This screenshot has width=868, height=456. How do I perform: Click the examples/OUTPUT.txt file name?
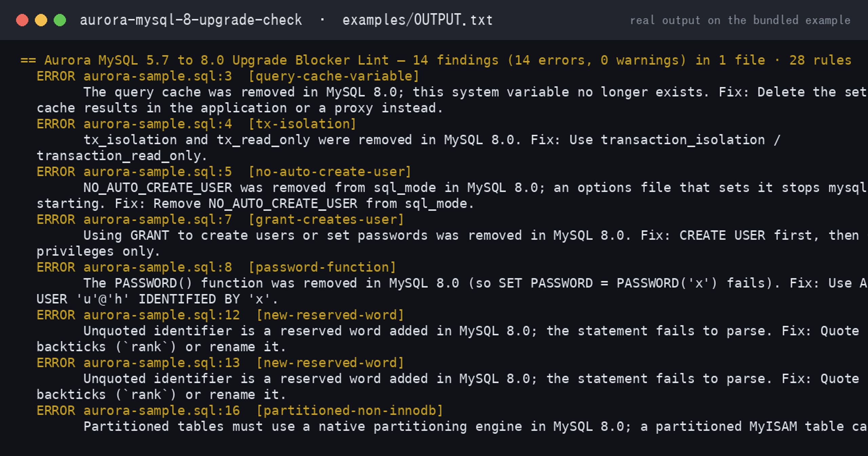pyautogui.click(x=417, y=20)
